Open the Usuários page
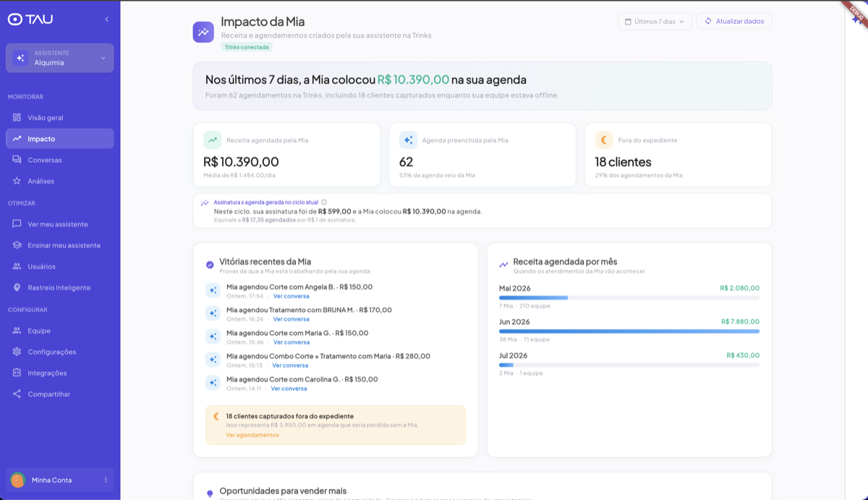868x500 pixels. pos(60,266)
